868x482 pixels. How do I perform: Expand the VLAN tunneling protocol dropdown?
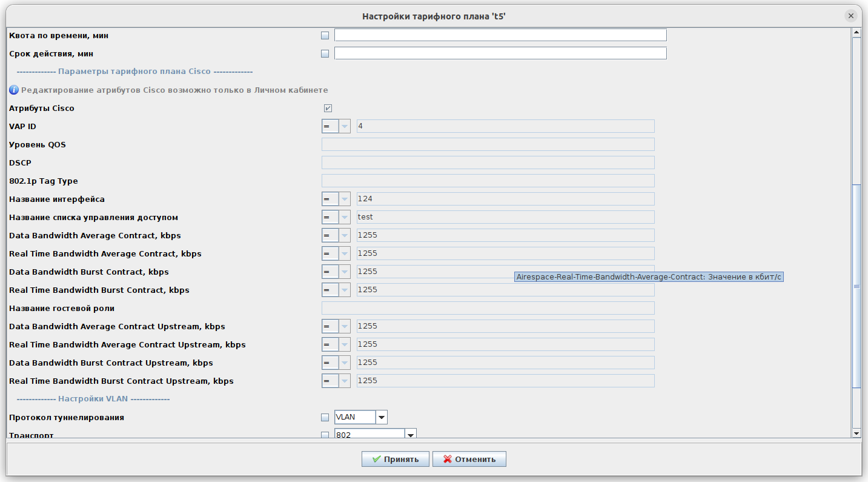coord(381,417)
